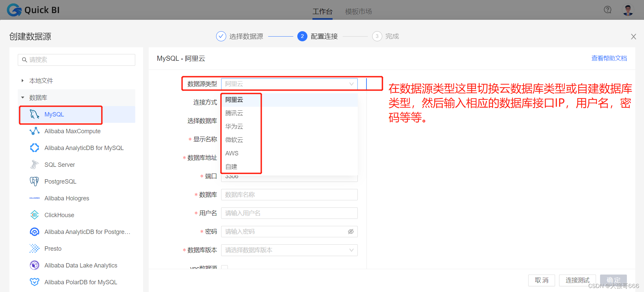Click the MySQL dolphin icon

tap(35, 114)
